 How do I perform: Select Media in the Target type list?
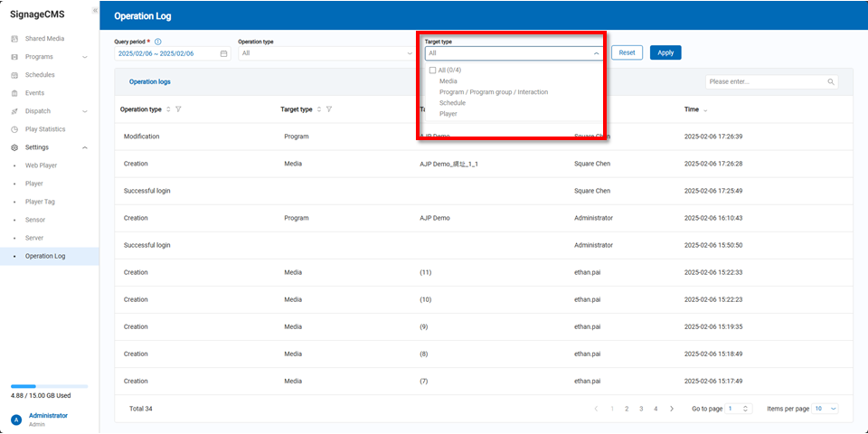point(448,81)
